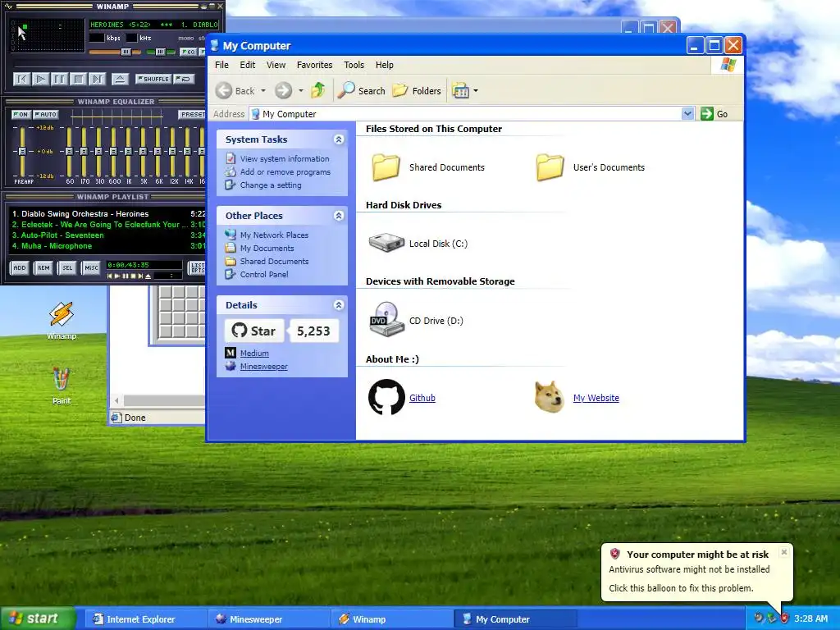The height and width of the screenshot is (630, 840).
Task: Click the Winamp balance slider
Action: pos(160,52)
